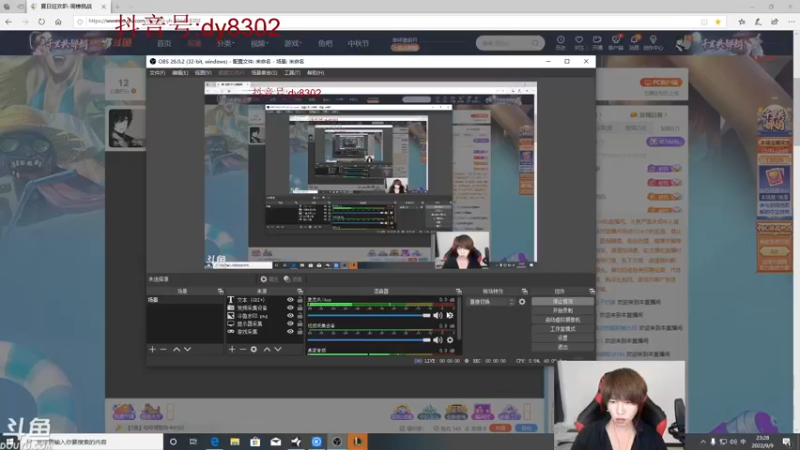
Task: Pop out the Controls dock
Action: point(592,291)
